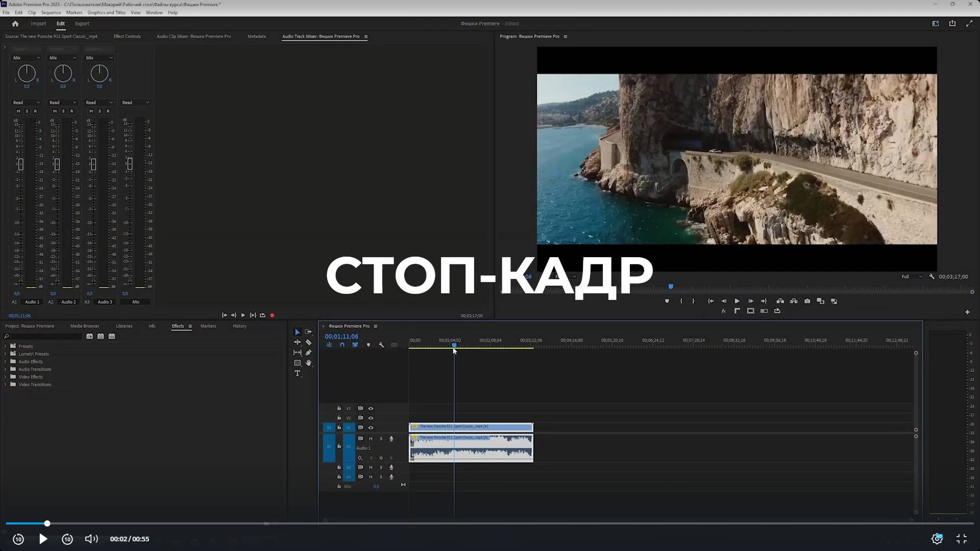Open timeline wrench display settings
The height and width of the screenshot is (551, 980).
(381, 345)
